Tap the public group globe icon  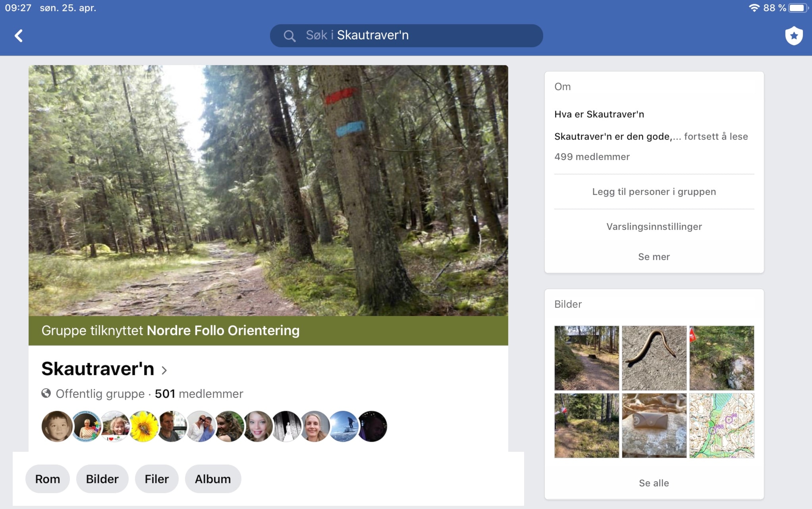pos(46,393)
